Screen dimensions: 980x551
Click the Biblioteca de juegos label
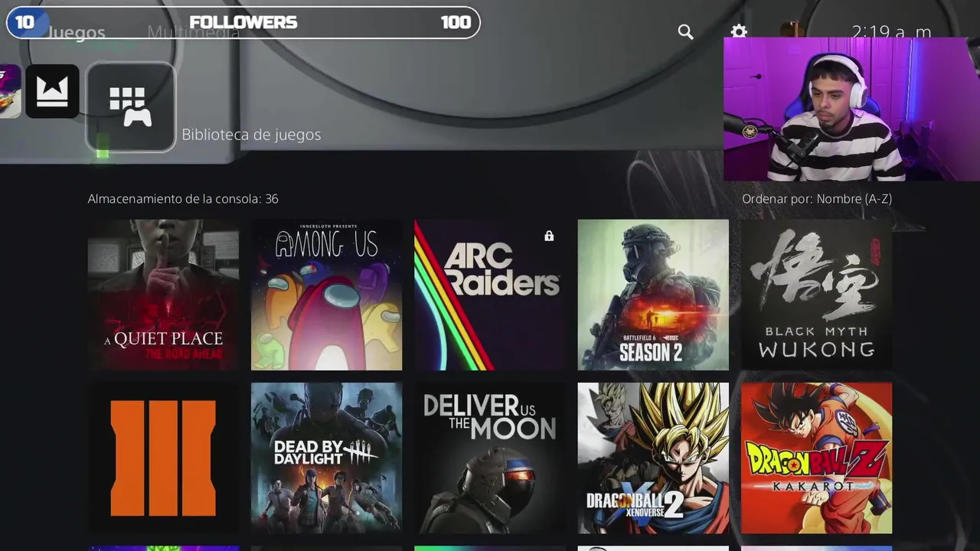click(251, 135)
